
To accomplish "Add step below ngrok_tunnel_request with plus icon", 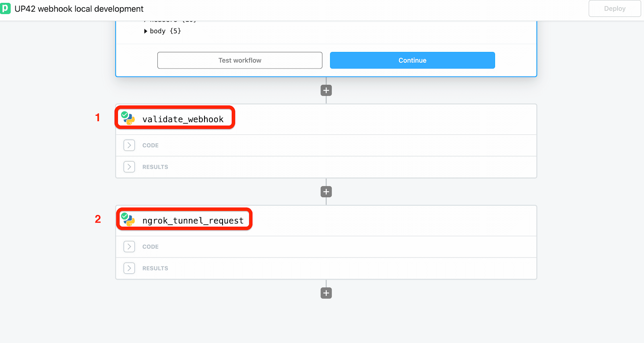I will coord(326,293).
